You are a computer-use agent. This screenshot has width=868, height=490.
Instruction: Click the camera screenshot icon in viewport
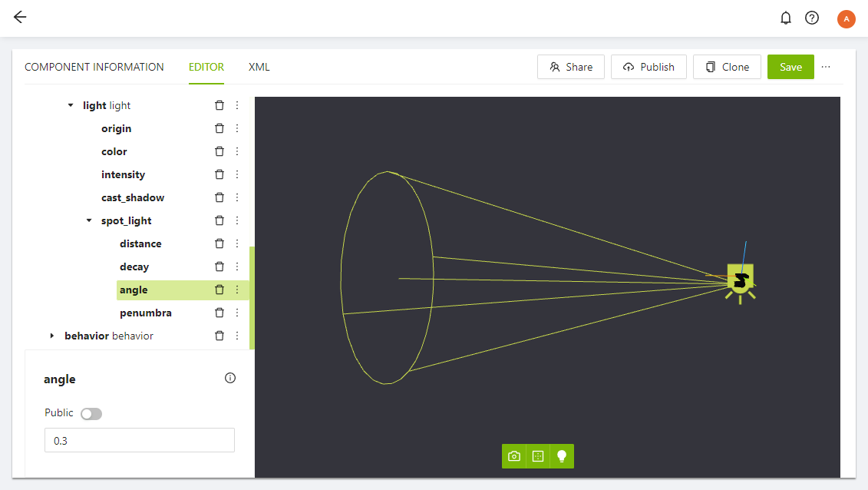513,455
